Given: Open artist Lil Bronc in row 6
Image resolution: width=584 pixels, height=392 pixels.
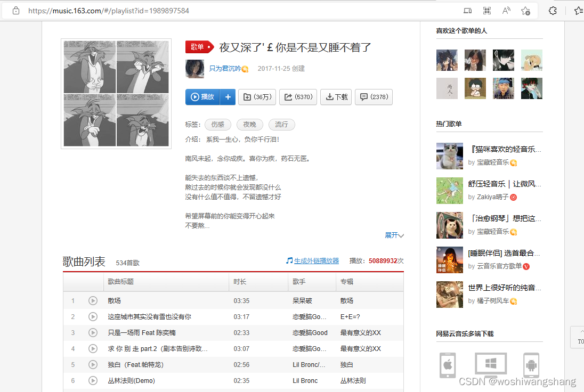Looking at the screenshot, I should (x=305, y=381).
